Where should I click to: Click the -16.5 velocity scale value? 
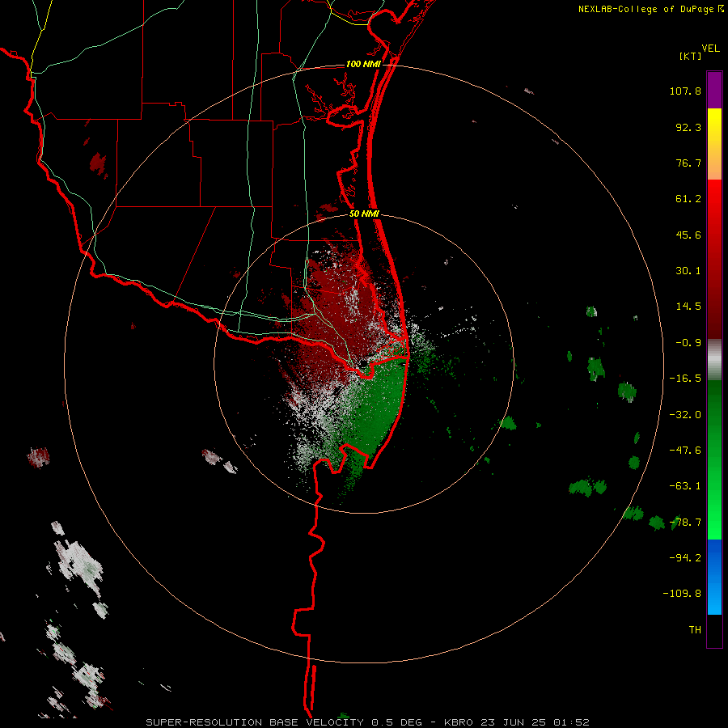(685, 379)
